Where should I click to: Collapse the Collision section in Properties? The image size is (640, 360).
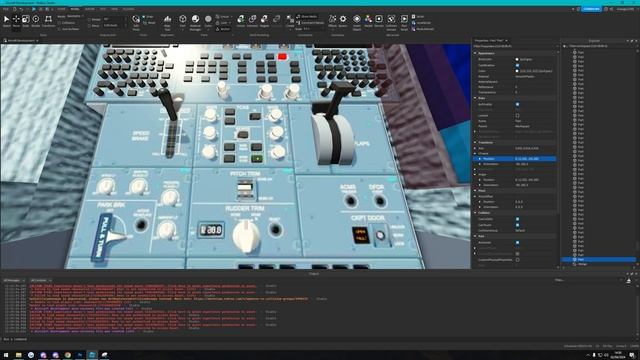point(476,213)
